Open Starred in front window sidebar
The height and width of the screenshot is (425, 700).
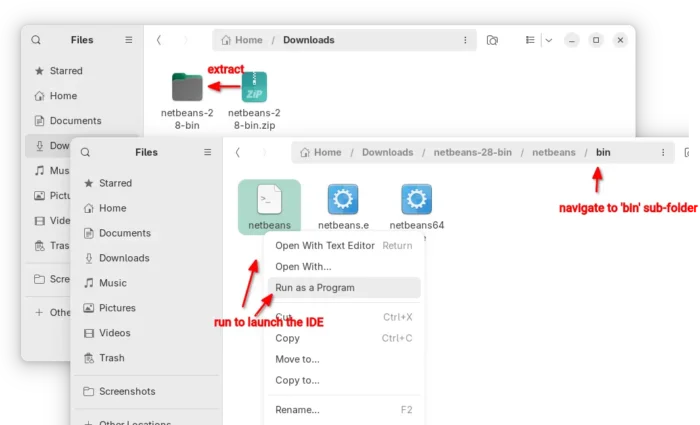(115, 183)
